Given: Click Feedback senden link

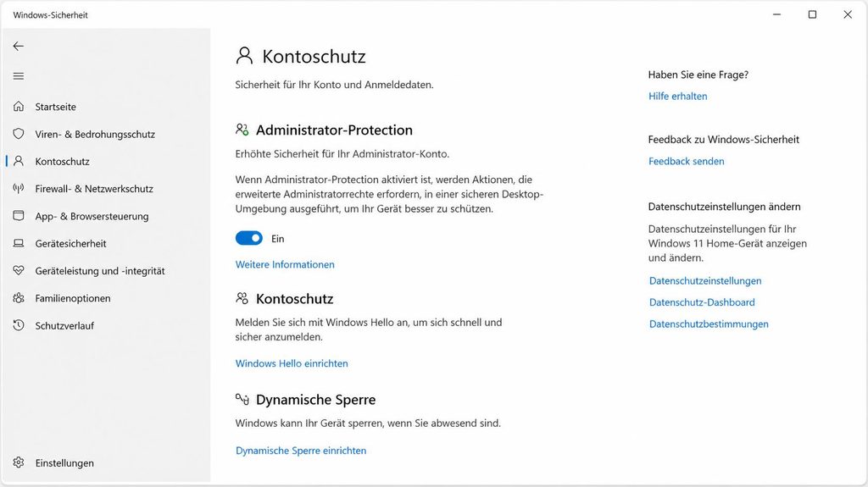Looking at the screenshot, I should pos(686,161).
